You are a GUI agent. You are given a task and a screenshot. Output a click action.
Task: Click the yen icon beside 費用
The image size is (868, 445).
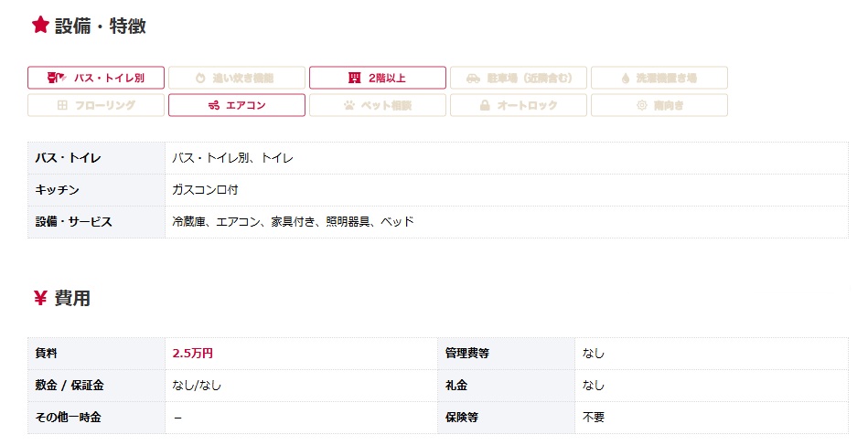tap(40, 298)
